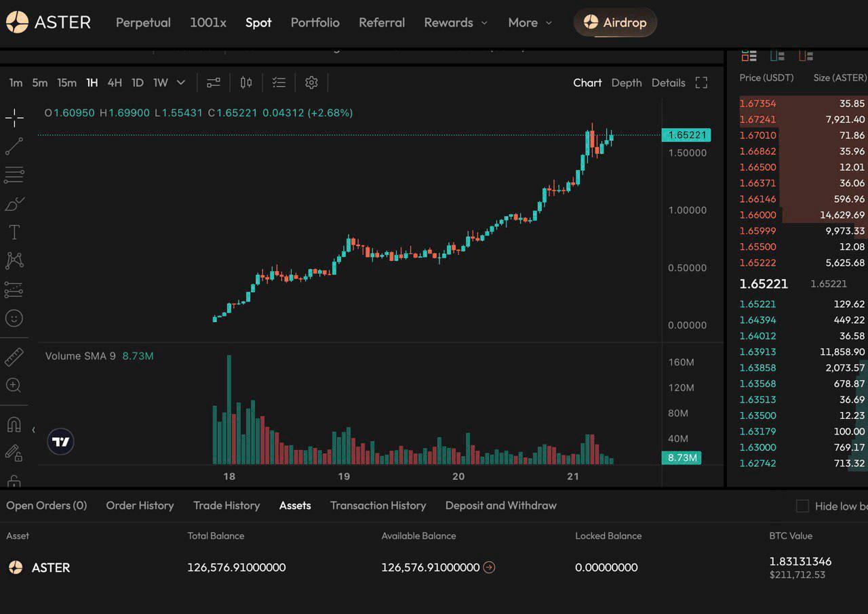Click the Volume SMA 9 indicator label
Viewport: 868px width, 614px height.
pyautogui.click(x=81, y=356)
